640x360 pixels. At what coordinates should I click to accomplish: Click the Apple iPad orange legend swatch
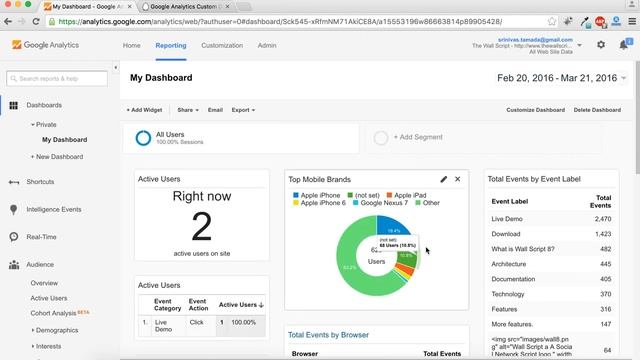pos(389,195)
